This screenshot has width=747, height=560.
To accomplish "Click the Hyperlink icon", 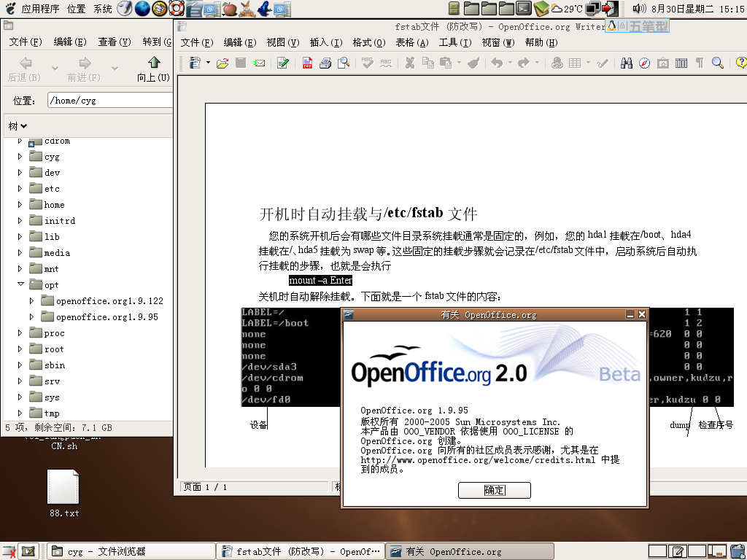I will pyautogui.click(x=557, y=63).
